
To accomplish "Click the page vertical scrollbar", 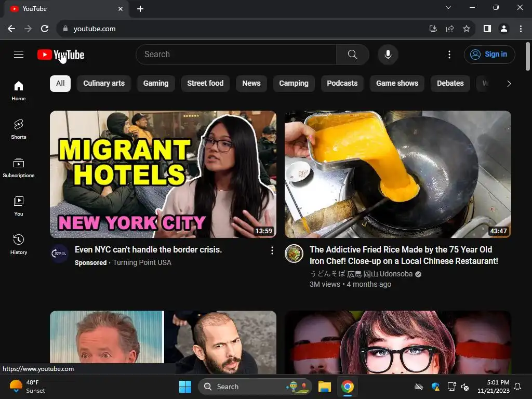I will 528,56.
